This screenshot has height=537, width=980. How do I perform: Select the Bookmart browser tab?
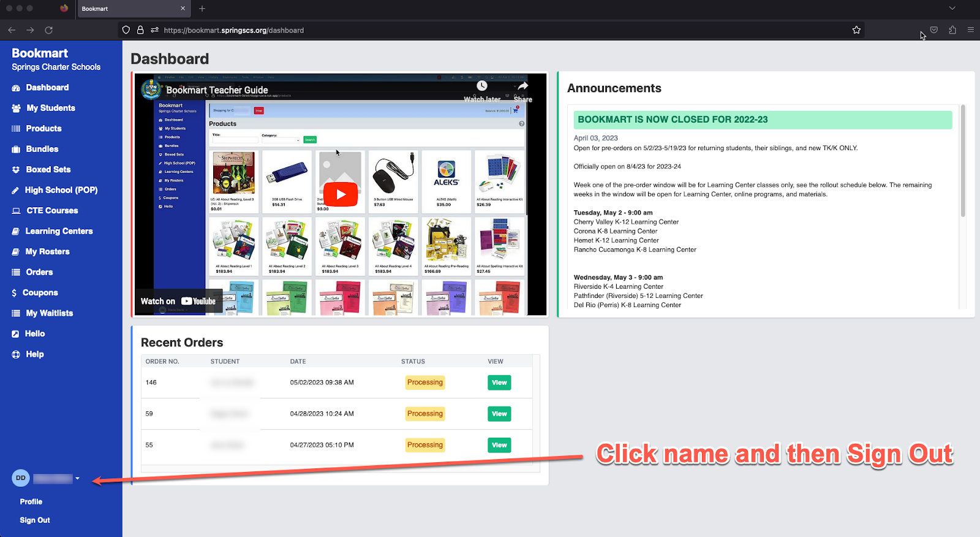pyautogui.click(x=133, y=9)
